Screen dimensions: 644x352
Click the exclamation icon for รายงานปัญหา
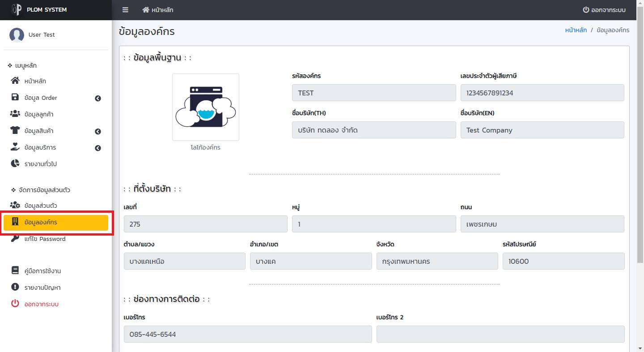click(15, 288)
